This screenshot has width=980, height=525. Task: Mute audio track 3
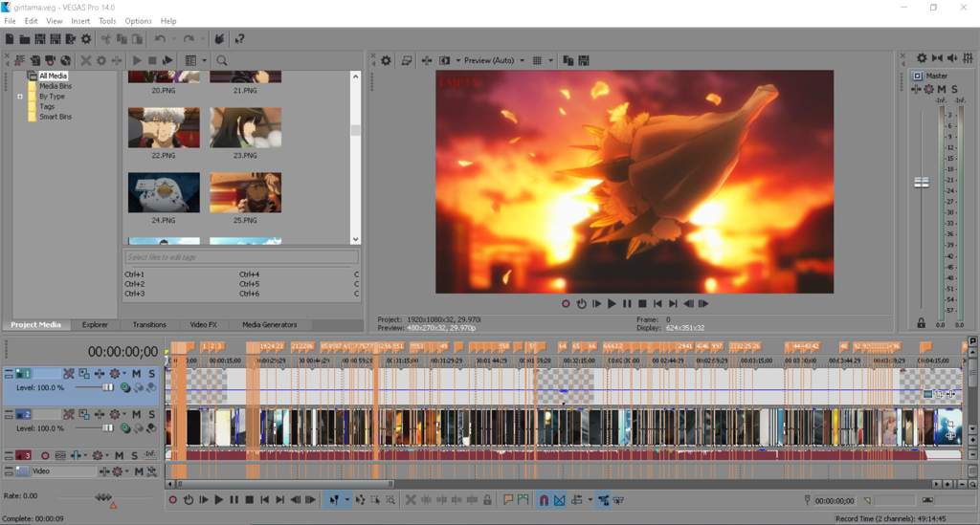tap(120, 456)
